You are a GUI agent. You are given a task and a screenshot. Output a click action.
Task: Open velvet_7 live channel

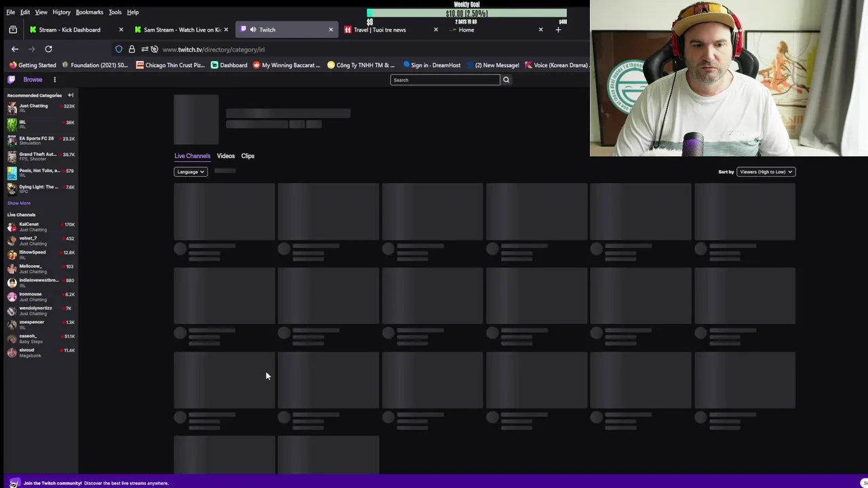coord(41,241)
